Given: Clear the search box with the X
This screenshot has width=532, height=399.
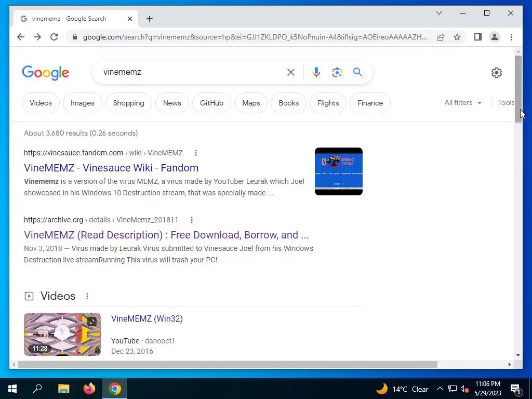Looking at the screenshot, I should (291, 72).
